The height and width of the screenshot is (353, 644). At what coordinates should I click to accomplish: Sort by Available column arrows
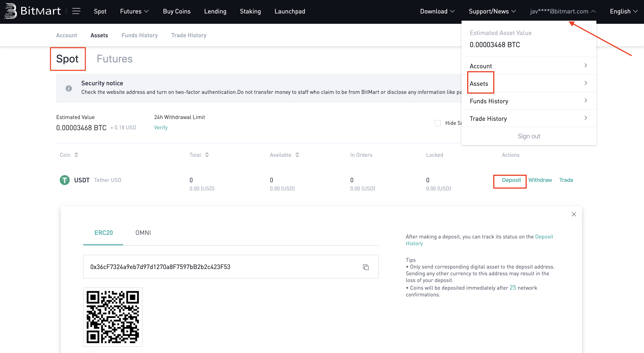coord(297,155)
